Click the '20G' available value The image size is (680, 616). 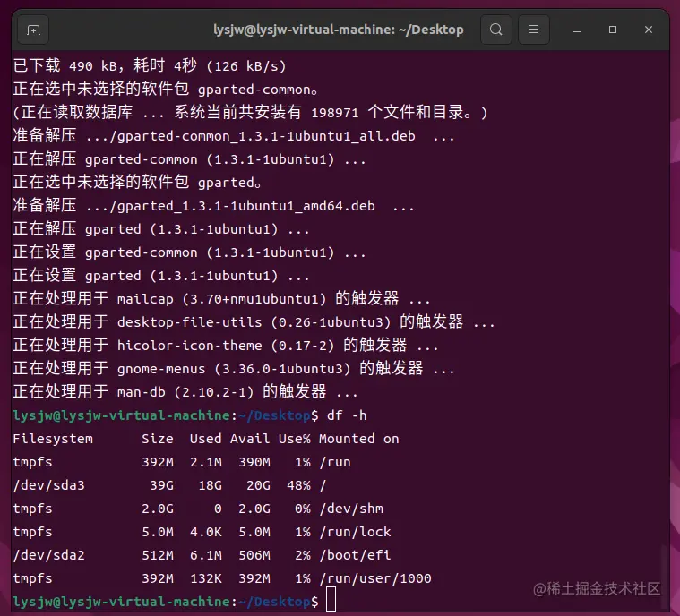[x=258, y=485]
